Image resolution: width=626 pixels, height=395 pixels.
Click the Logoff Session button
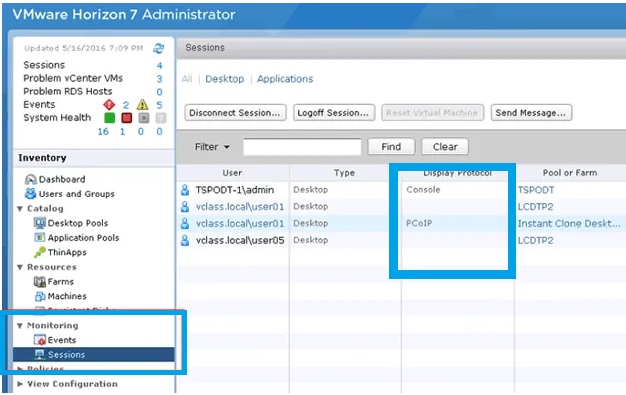pos(334,113)
